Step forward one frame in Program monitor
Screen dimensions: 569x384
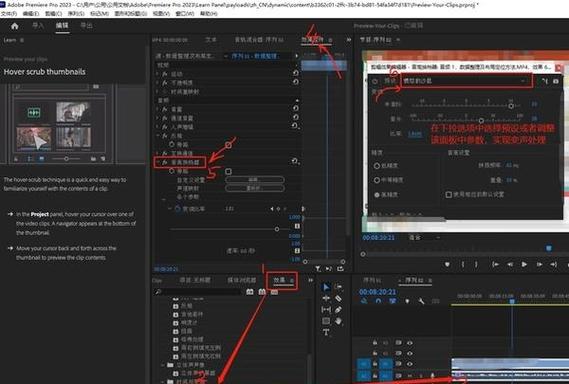(539, 265)
